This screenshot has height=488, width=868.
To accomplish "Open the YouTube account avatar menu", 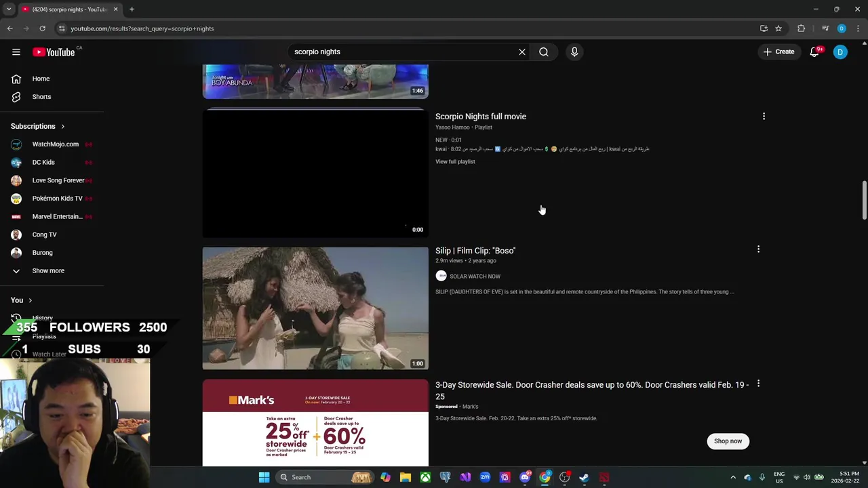I will tap(840, 52).
